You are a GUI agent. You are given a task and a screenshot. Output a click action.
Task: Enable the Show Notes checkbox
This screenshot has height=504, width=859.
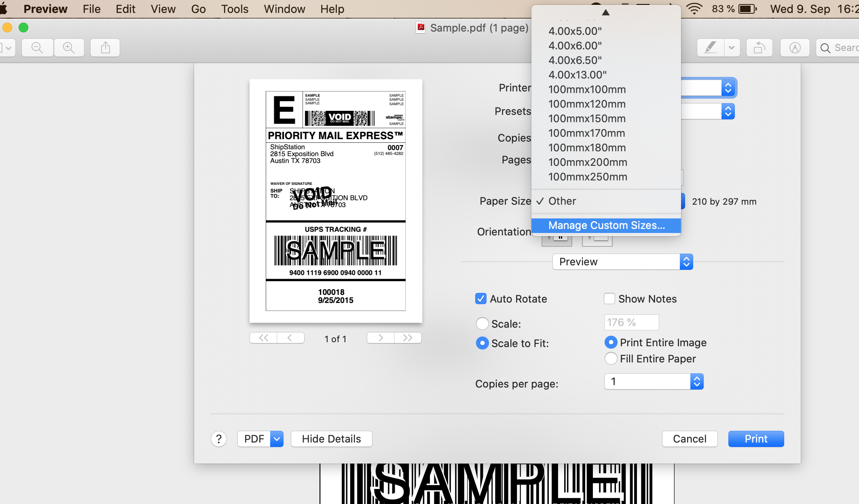point(609,299)
